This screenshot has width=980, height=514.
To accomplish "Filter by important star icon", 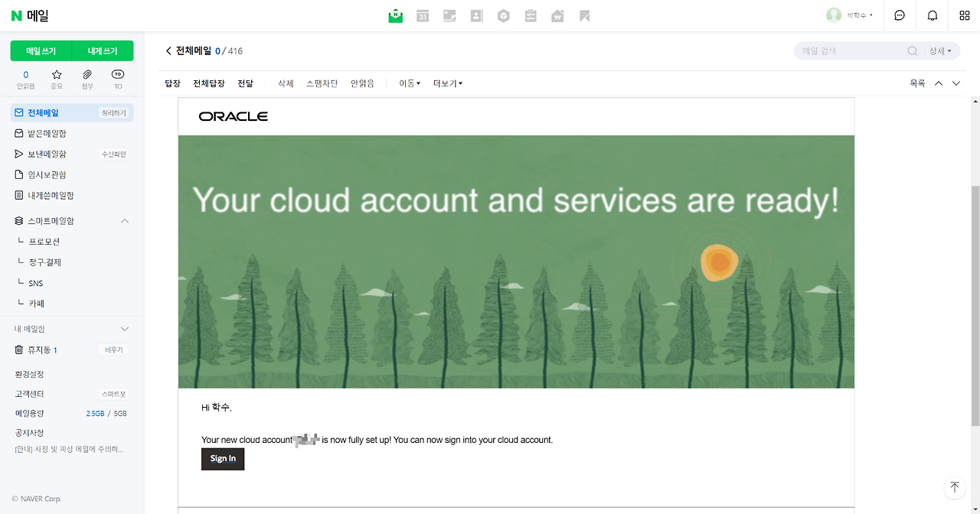I will (x=57, y=78).
